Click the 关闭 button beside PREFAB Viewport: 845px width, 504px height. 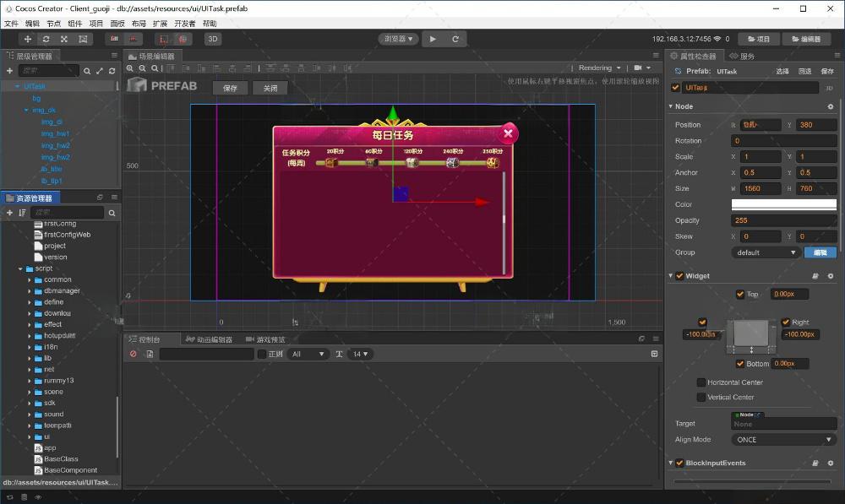(270, 88)
